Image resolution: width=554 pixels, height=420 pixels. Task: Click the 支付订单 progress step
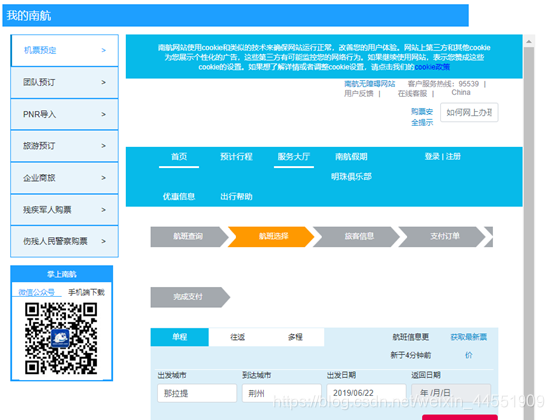[442, 236]
